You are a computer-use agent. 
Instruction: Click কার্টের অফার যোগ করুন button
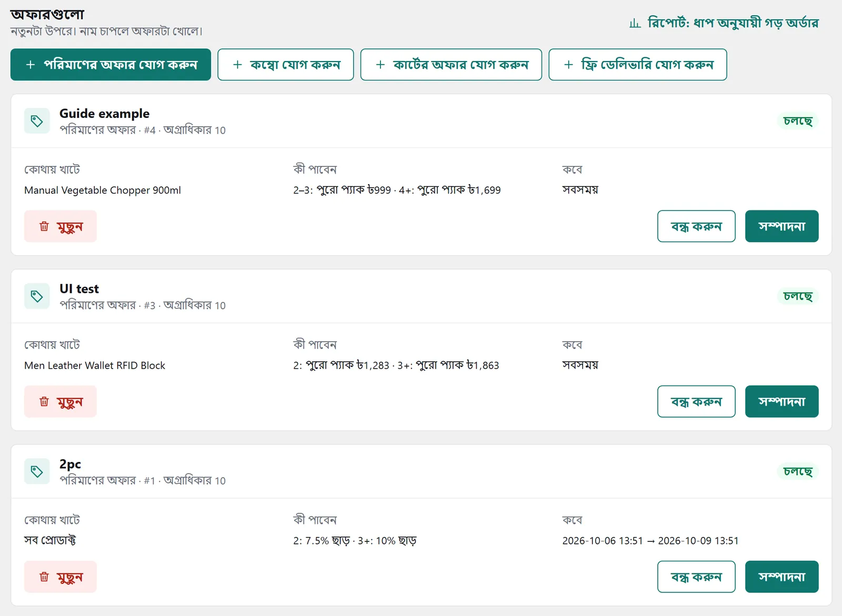coord(451,65)
